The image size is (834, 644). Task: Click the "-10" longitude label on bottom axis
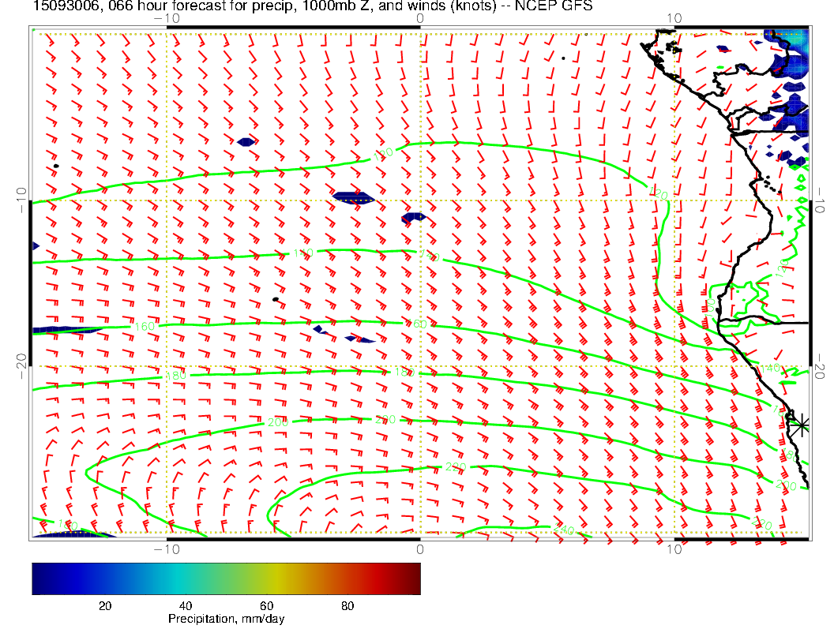click(167, 549)
